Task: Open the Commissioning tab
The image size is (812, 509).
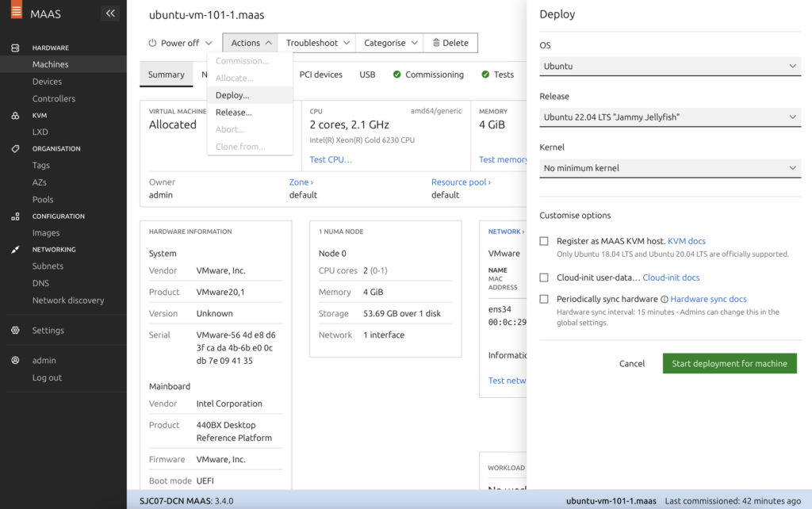Action: click(428, 75)
